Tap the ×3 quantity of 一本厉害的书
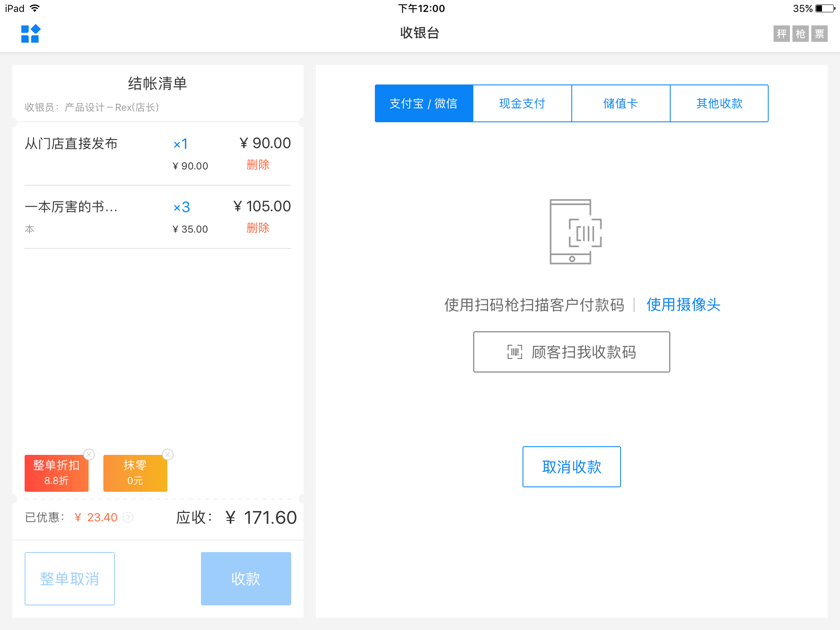 (x=181, y=207)
